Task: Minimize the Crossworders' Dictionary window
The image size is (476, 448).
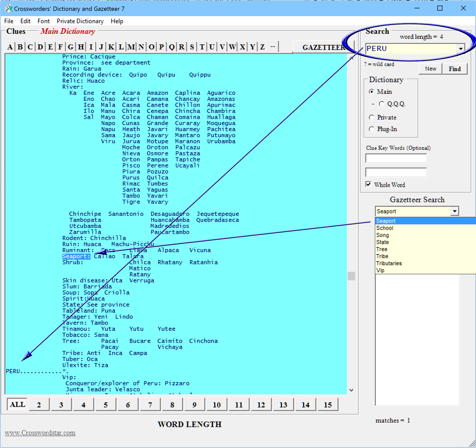Action: pos(417,8)
